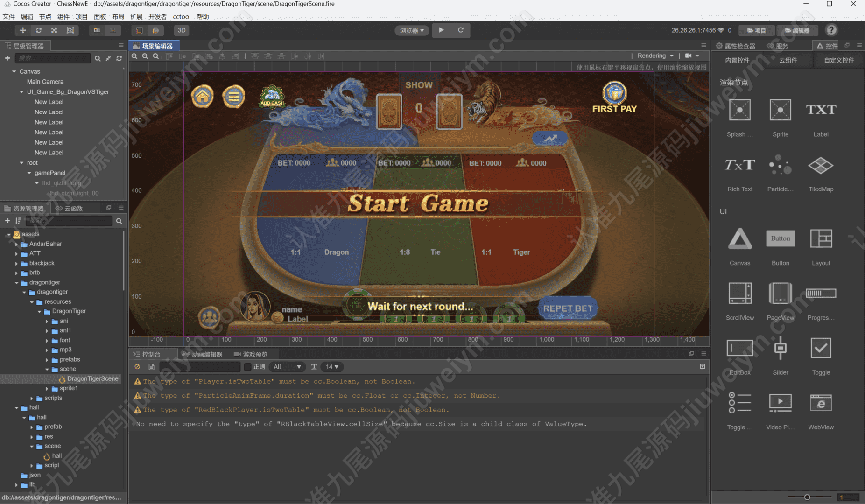This screenshot has width=865, height=504.
Task: Select the ScrollView UI control
Action: pos(740,301)
